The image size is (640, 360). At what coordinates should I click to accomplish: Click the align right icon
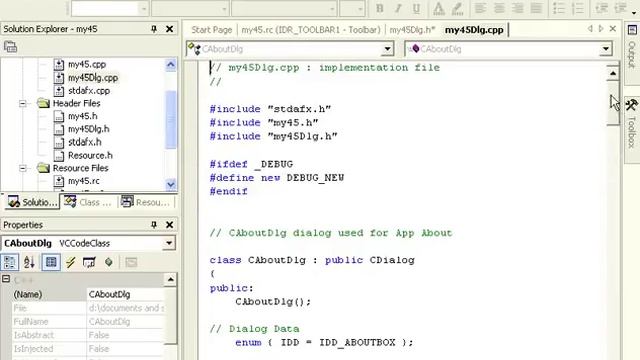pos(518,8)
